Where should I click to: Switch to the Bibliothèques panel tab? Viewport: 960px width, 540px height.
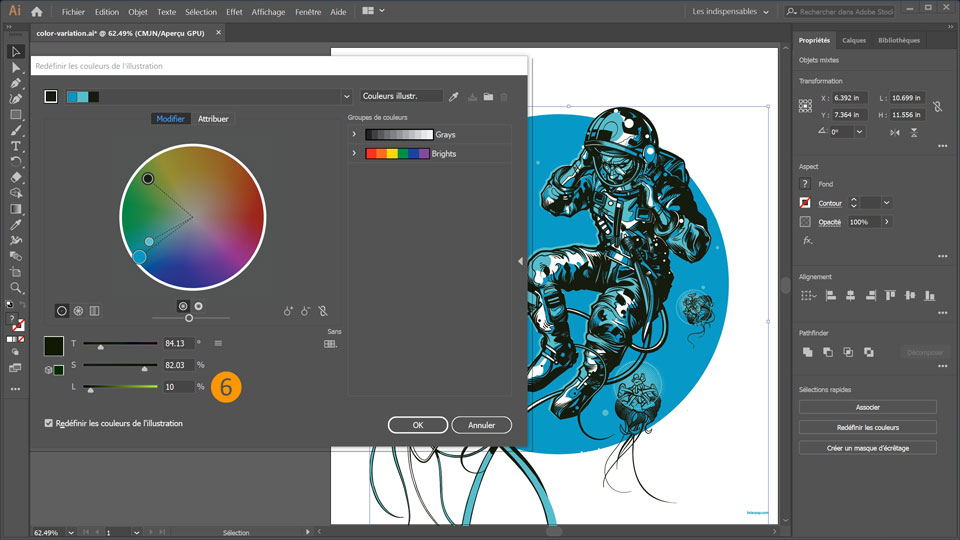[899, 40]
